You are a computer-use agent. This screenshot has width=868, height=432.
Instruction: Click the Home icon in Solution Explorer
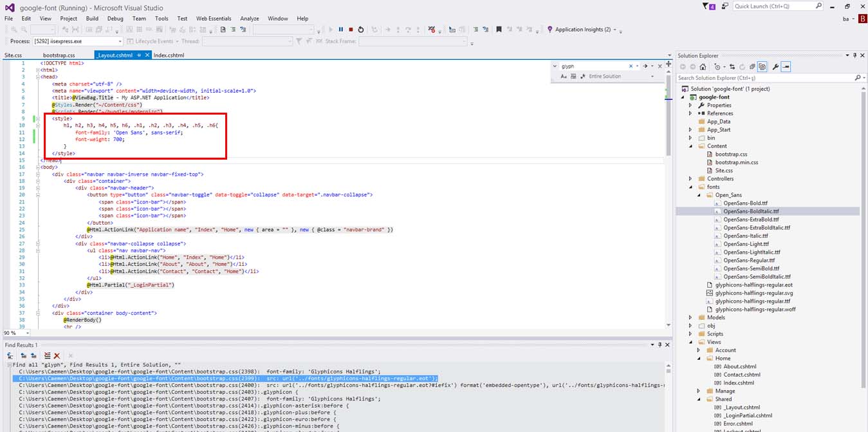(x=703, y=67)
